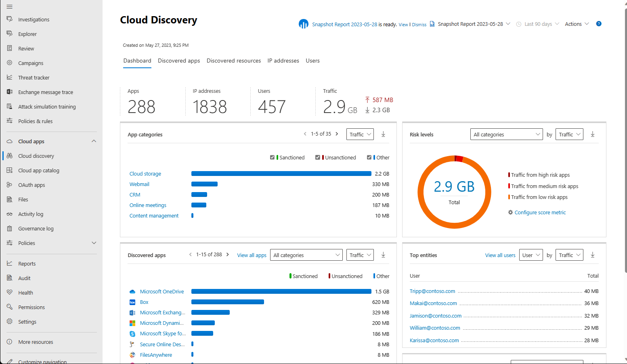Viewport: 627px width, 364px height.
Task: Open All categories dropdown in Risk levels
Action: click(507, 134)
